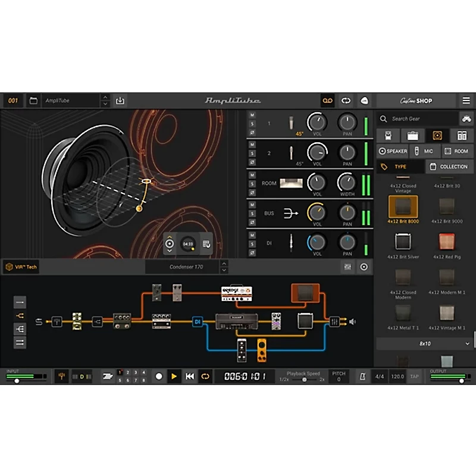Enable loop playback in the transport bar
Viewport: 476px width, 476px height.
[205, 375]
